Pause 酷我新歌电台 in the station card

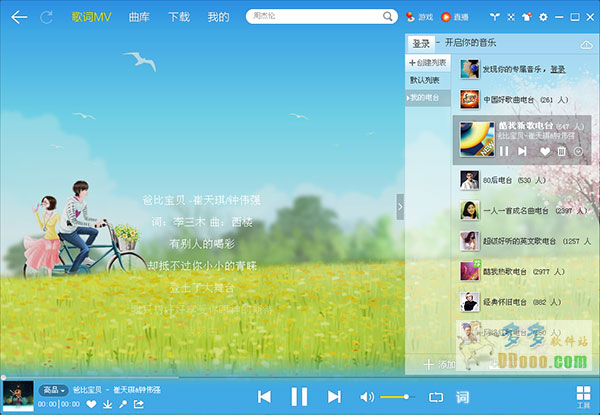(x=504, y=151)
